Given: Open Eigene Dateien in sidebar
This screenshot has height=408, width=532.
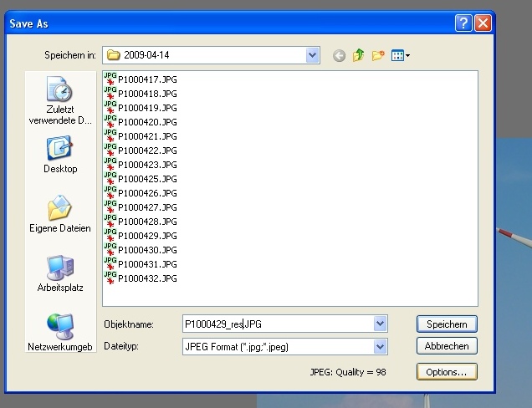Looking at the screenshot, I should pyautogui.click(x=60, y=214).
